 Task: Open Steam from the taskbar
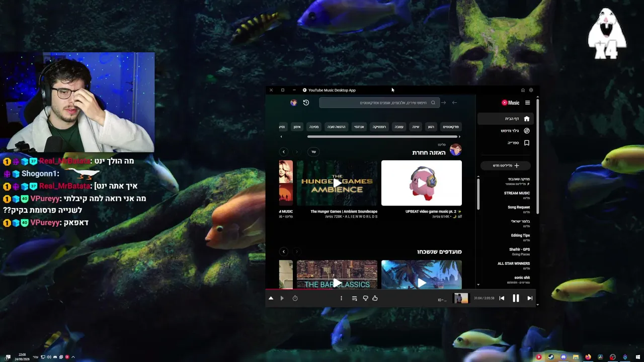(551, 357)
